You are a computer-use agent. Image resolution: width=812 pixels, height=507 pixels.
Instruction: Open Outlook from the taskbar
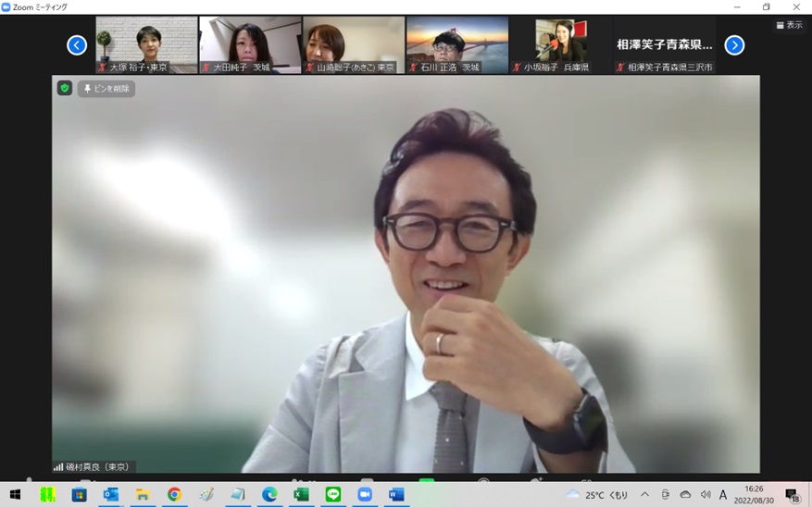pos(111,495)
